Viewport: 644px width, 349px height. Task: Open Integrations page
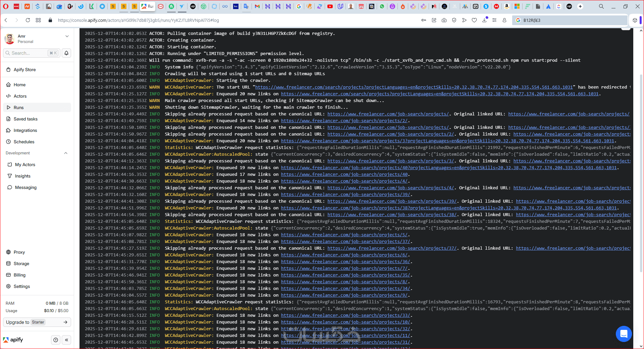coord(37,131)
